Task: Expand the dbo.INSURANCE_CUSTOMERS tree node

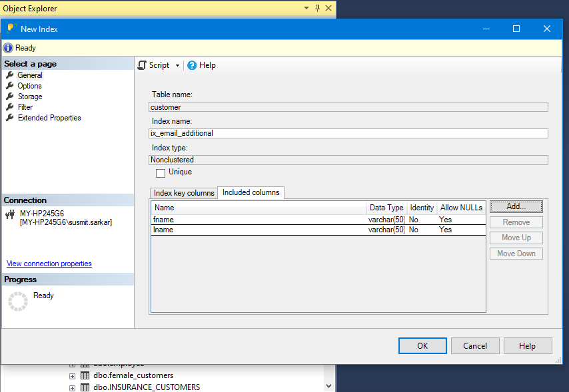Action: tap(72, 387)
